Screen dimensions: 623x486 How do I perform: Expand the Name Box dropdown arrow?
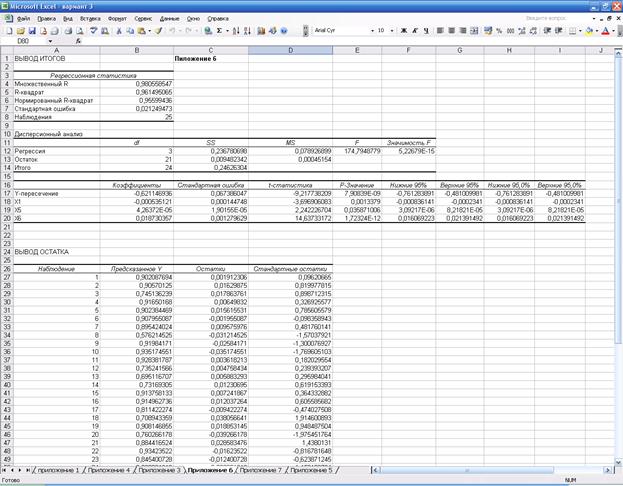pyautogui.click(x=50, y=41)
